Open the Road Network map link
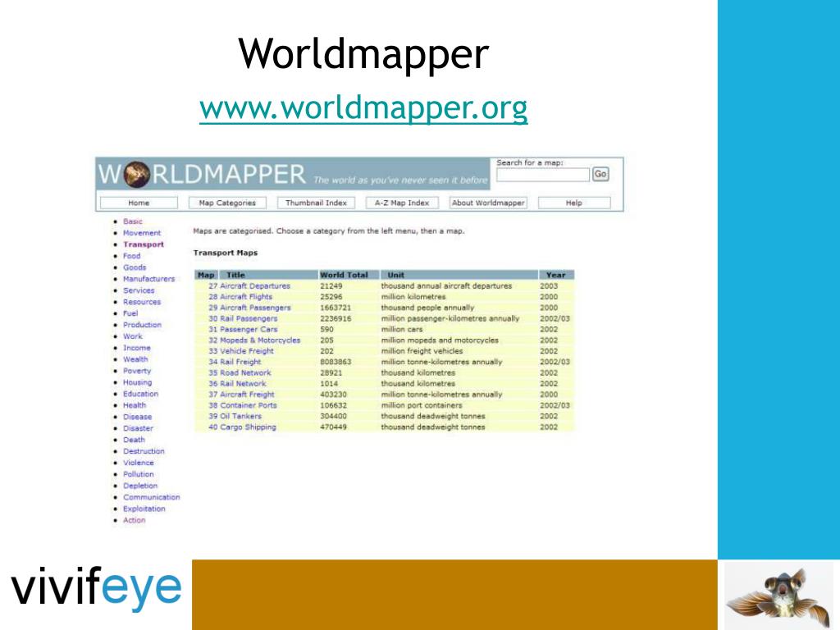This screenshot has height=630, width=840. (246, 373)
